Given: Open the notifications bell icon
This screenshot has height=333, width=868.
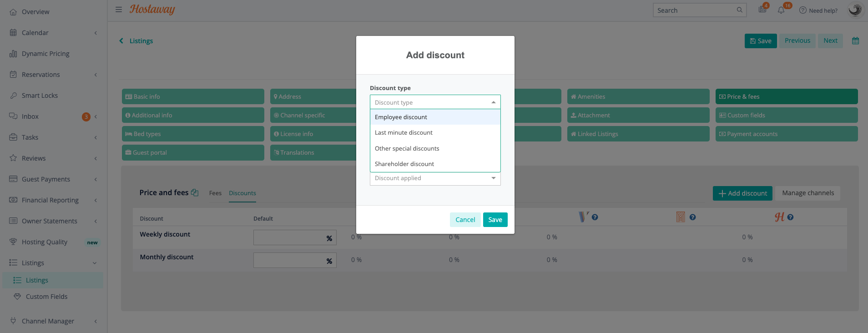Looking at the screenshot, I should tap(781, 10).
